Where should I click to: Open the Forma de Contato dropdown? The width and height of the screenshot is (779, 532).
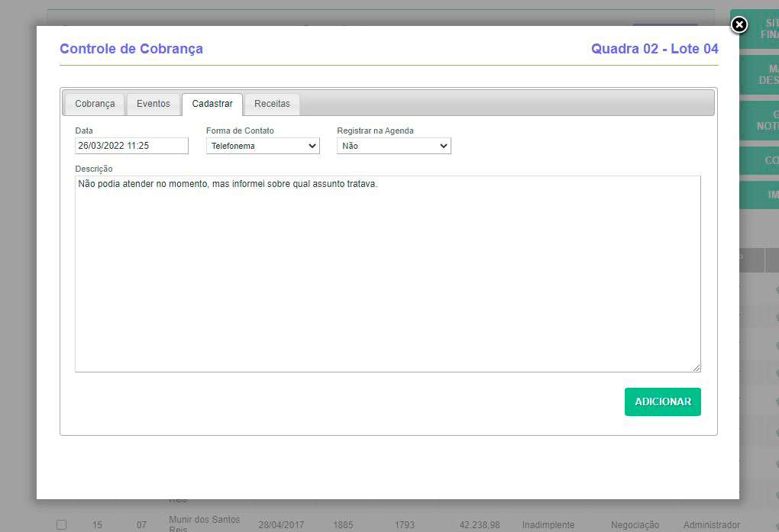(x=263, y=146)
